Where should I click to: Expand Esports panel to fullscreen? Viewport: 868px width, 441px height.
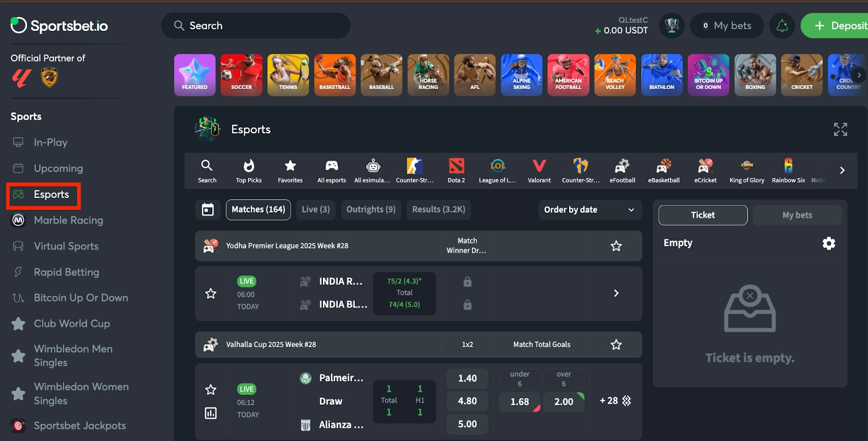(x=840, y=129)
